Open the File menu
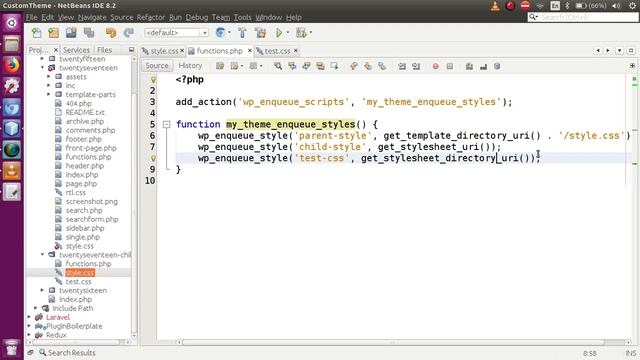Image resolution: width=640 pixels, height=360 pixels. point(31,17)
